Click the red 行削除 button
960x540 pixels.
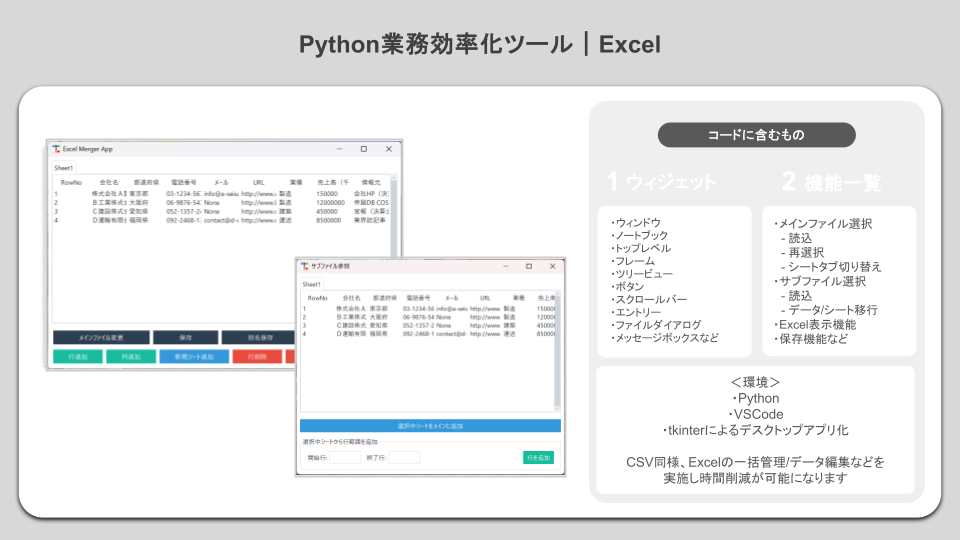(x=257, y=356)
